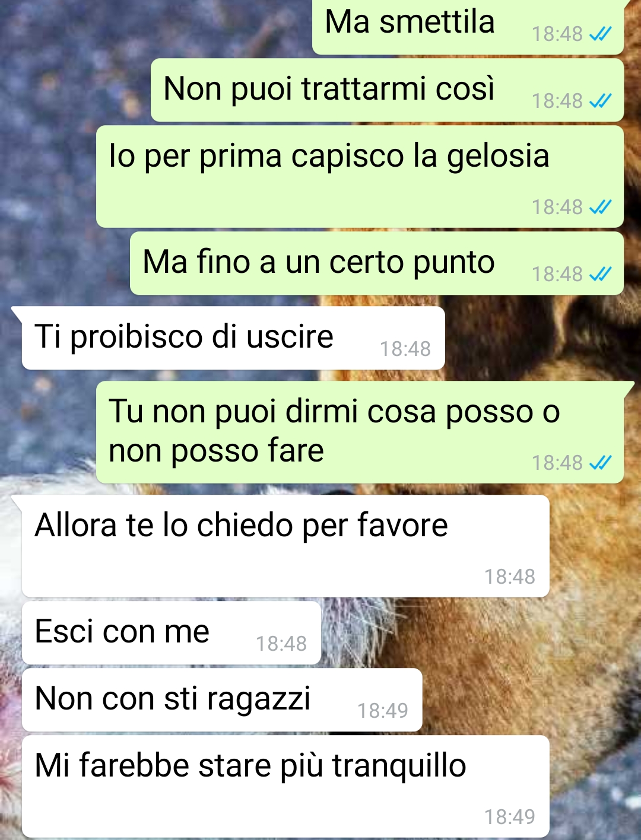
Task: Click read receipt ticks on 'Non puoi trattarmi così'
Action: tap(600, 101)
